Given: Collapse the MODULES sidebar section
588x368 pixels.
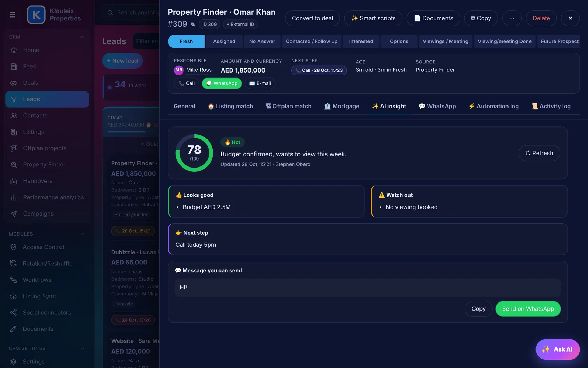Looking at the screenshot, I should tap(82, 234).
